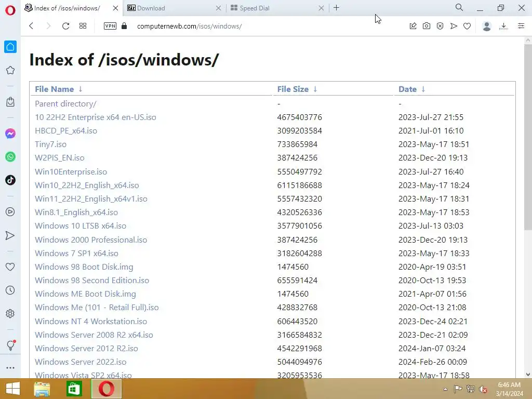This screenshot has width=532, height=399.
Task: Click the vertical page scrollbar thumb
Action: pyautogui.click(x=528, y=137)
